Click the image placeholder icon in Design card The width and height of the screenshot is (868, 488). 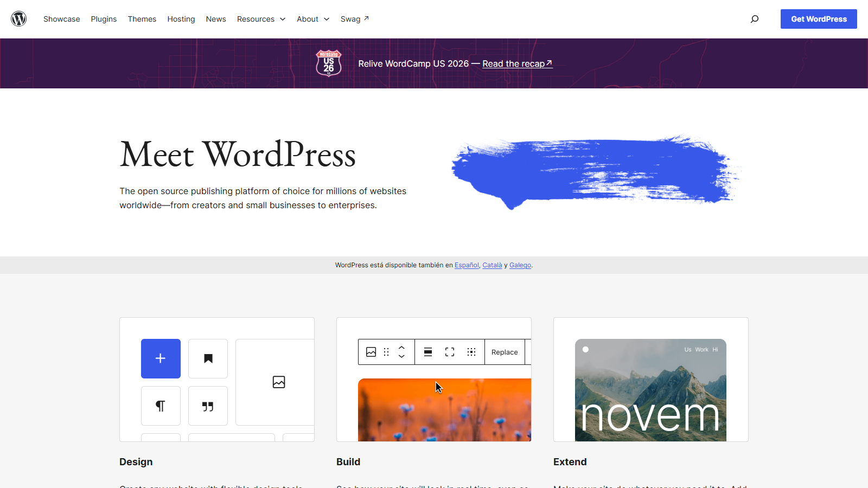[x=279, y=382]
